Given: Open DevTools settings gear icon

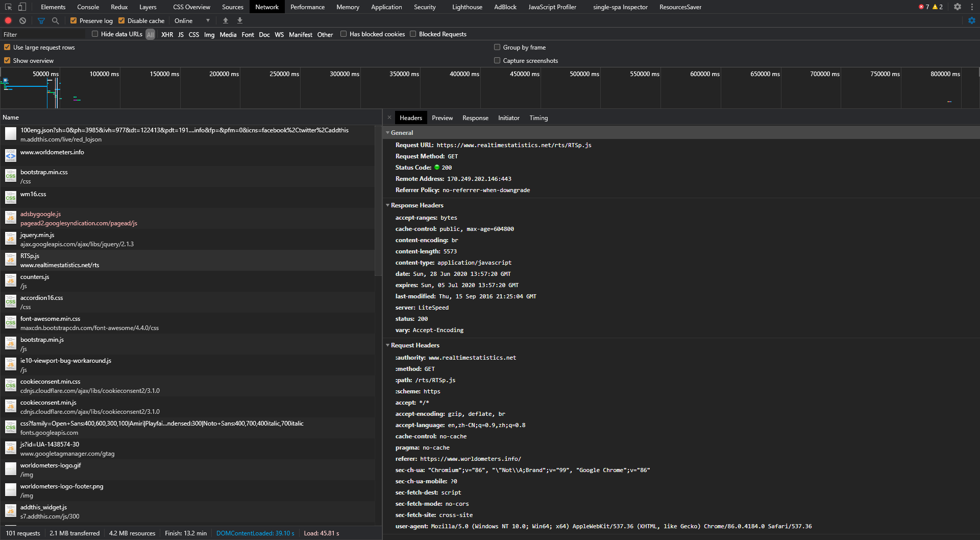Looking at the screenshot, I should tap(958, 7).
